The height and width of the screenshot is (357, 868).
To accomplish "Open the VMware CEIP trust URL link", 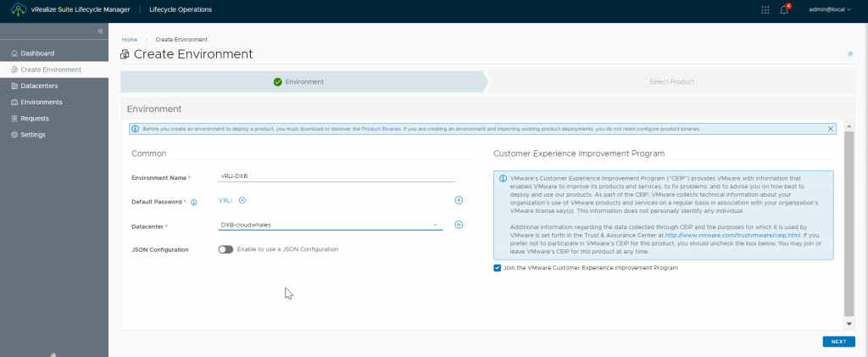I will [733, 235].
